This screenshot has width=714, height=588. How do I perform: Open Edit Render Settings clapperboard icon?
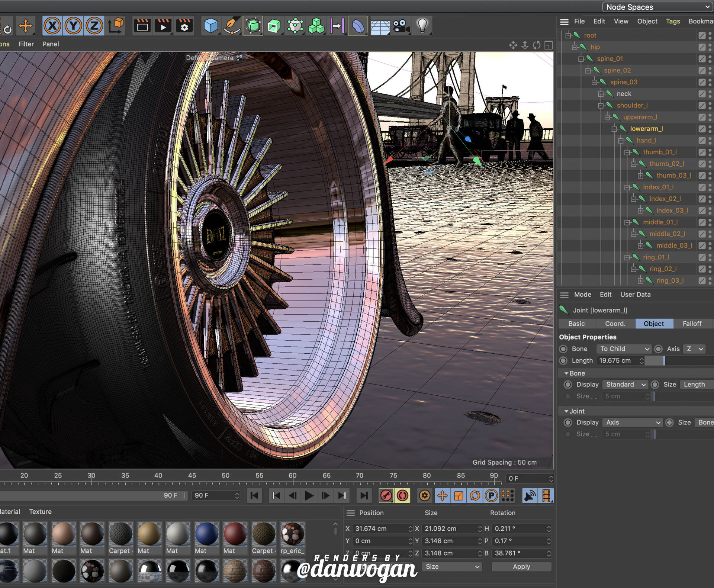click(184, 26)
